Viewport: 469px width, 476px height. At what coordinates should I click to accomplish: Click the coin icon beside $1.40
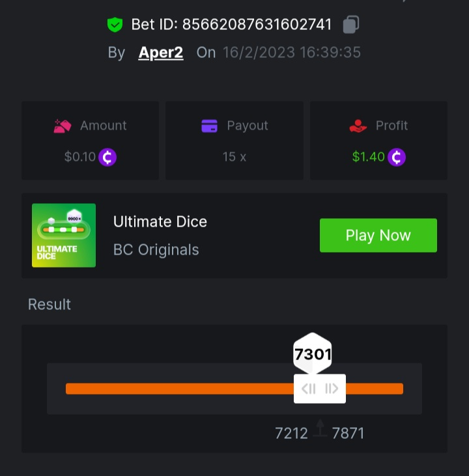pyautogui.click(x=397, y=157)
